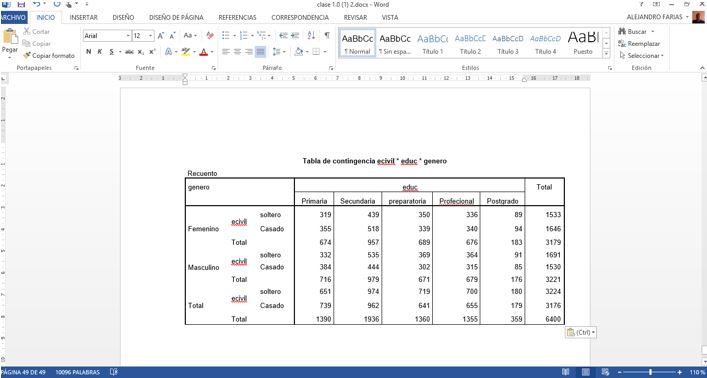This screenshot has width=707, height=378.
Task: Click the Buscar binoculars icon
Action: (x=622, y=32)
